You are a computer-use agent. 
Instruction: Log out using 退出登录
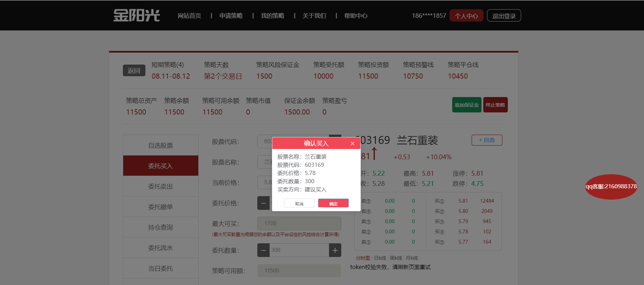click(504, 16)
